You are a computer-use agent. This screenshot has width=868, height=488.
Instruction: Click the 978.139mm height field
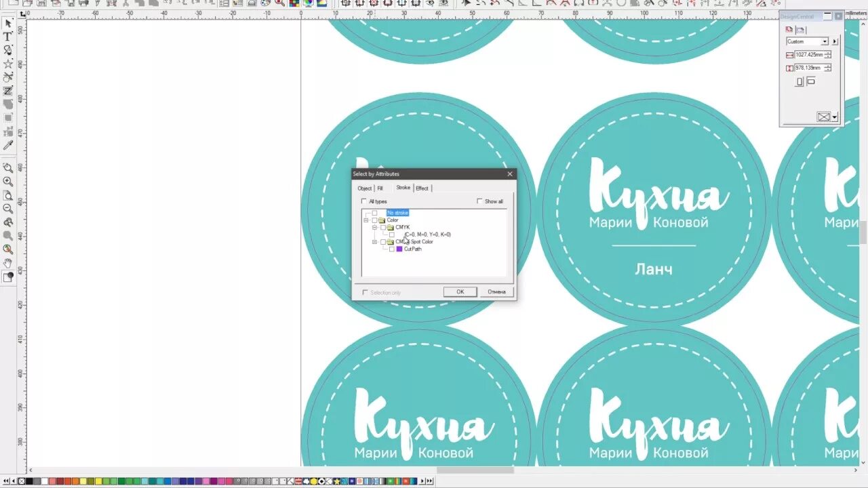[809, 68]
